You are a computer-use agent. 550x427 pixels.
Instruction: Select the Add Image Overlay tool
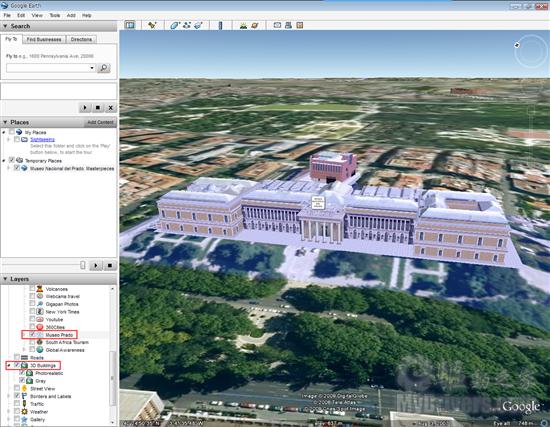coord(199,25)
